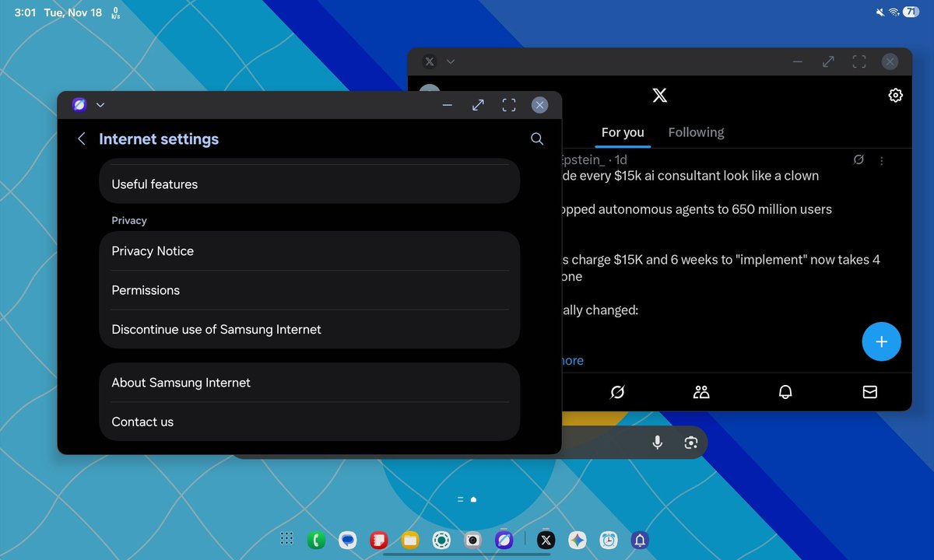Open Samsung Internet window options dropdown

[x=100, y=105]
